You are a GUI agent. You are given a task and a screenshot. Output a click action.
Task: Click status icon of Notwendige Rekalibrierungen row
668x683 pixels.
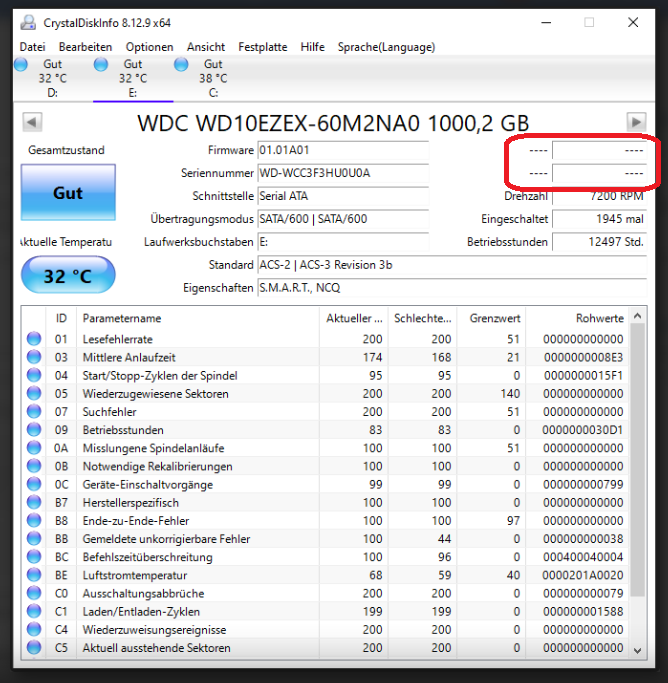(x=34, y=466)
